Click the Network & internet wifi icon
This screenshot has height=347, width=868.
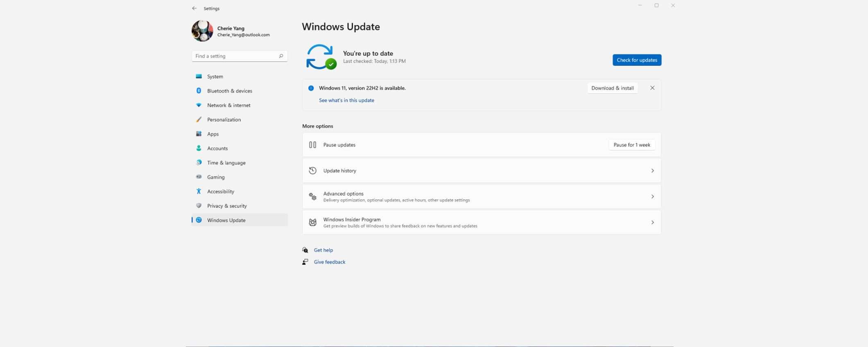pos(199,105)
